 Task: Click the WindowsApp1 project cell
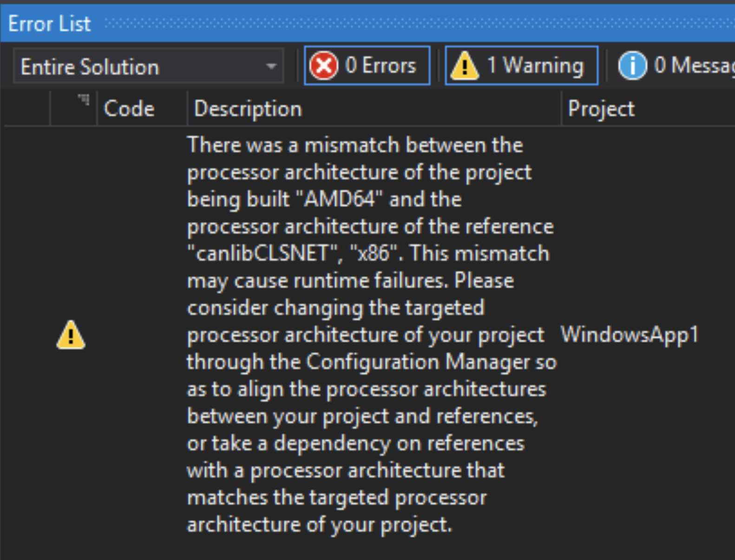click(630, 335)
